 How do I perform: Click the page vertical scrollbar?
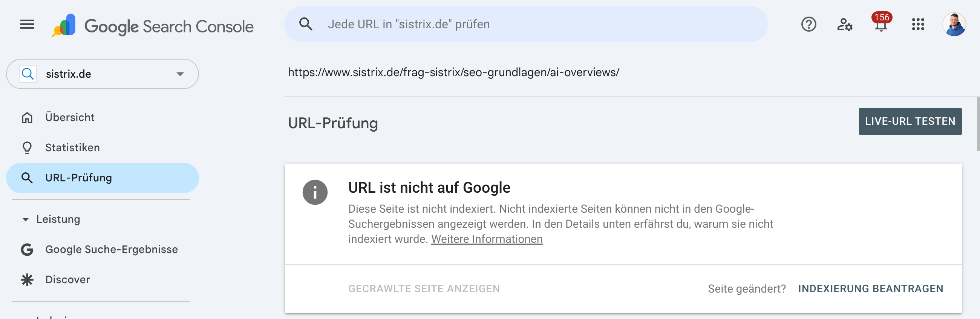[978, 124]
